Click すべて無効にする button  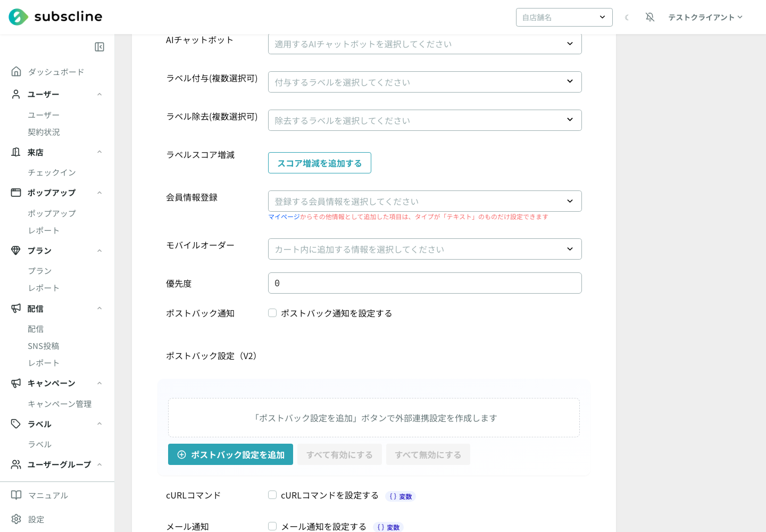pos(428,454)
